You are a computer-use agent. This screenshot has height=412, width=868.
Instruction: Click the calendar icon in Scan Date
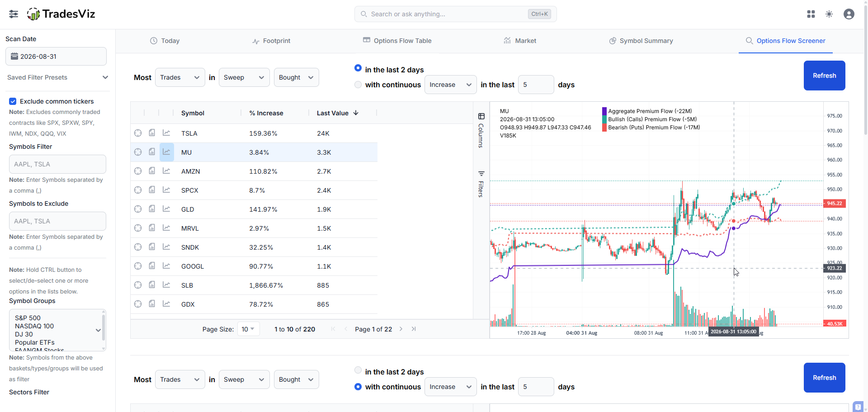(14, 57)
